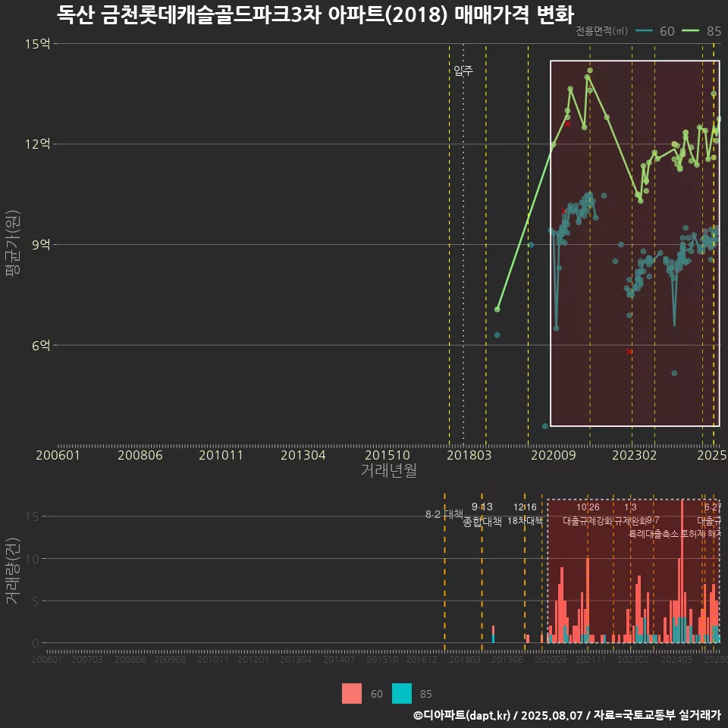
Task: Click the 9억 price axis label
Action: 41,245
